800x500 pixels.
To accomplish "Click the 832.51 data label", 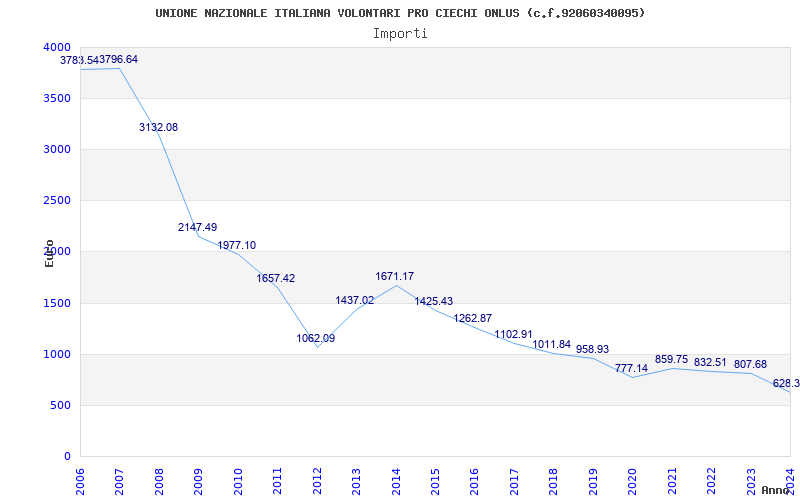I will (710, 363).
